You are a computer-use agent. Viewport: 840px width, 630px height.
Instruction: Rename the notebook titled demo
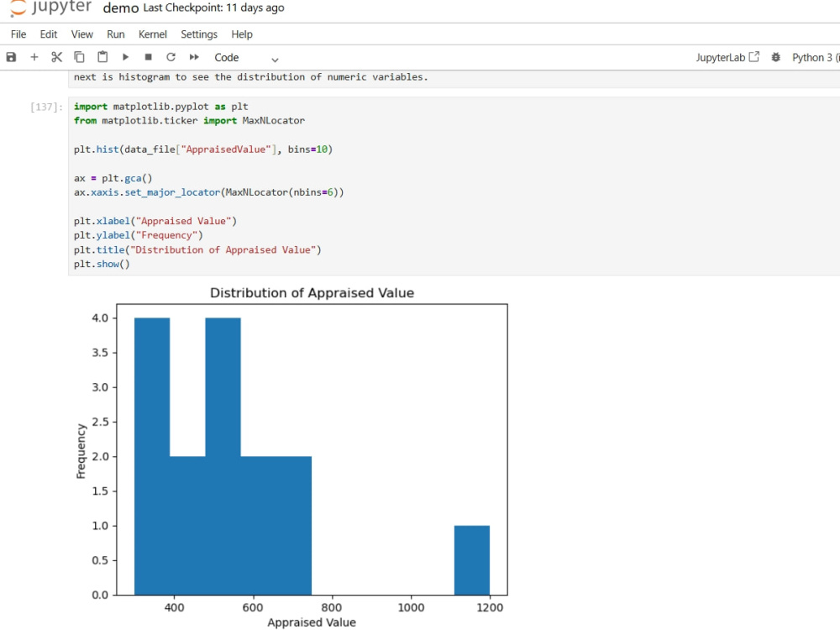tap(120, 8)
